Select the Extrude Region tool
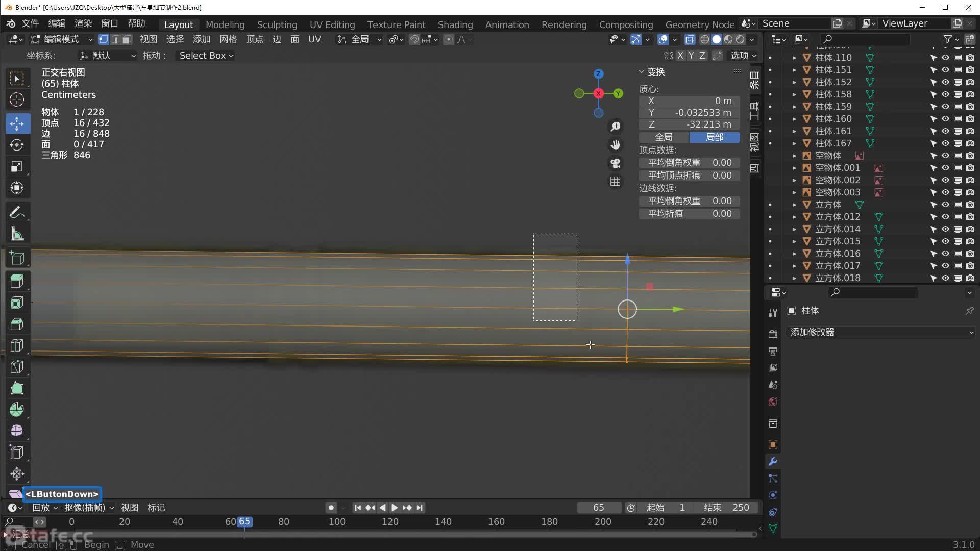This screenshot has height=551, width=980. [x=17, y=281]
